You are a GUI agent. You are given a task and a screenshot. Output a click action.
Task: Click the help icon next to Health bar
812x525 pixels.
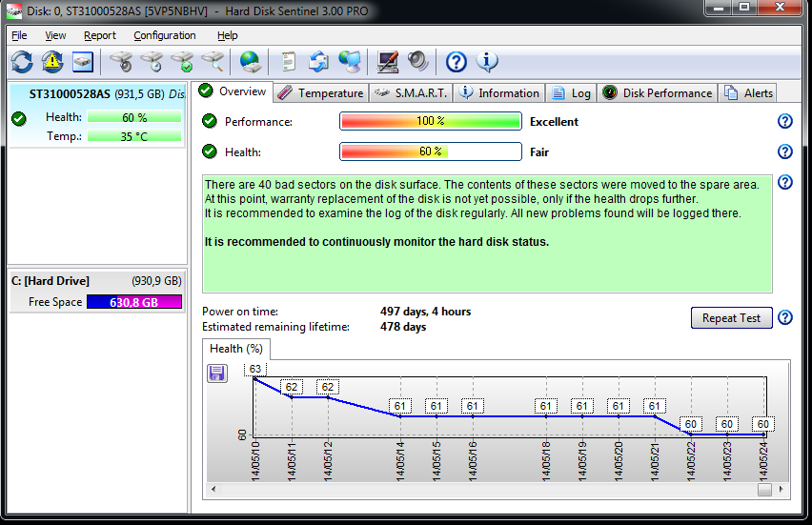[785, 151]
